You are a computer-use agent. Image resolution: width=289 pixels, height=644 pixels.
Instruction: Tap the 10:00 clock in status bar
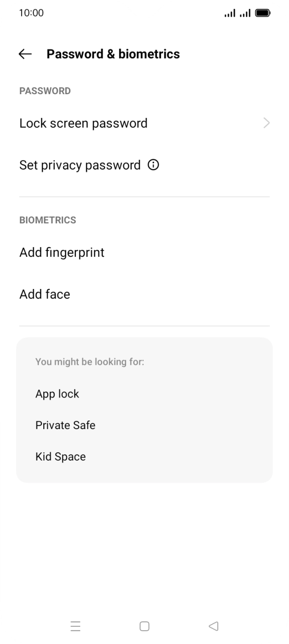coord(30,12)
